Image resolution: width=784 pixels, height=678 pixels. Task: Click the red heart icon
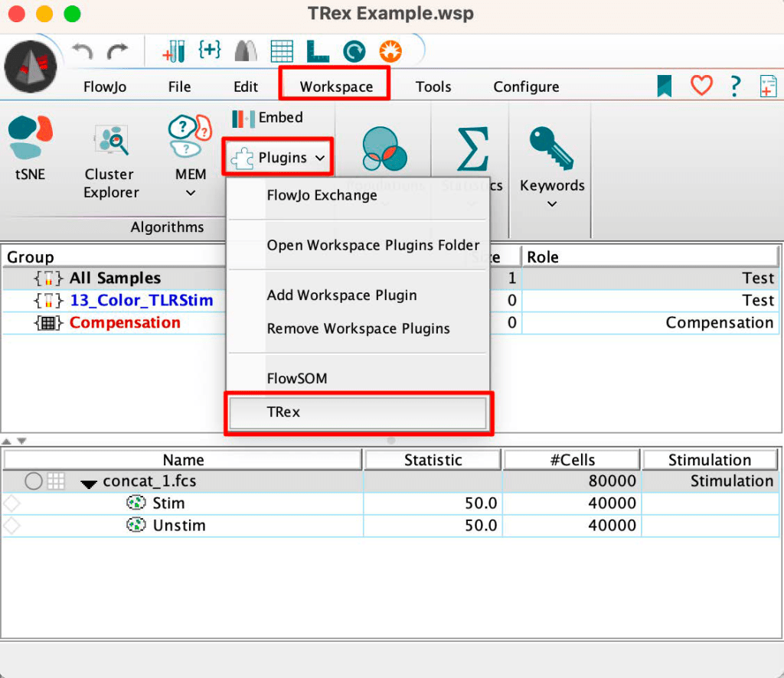coord(701,86)
